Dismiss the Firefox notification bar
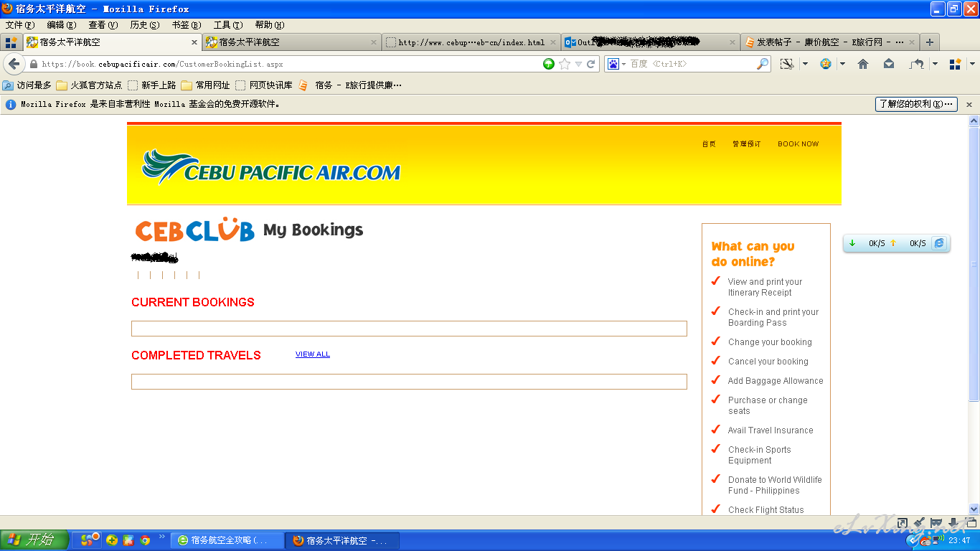Viewport: 980px width, 551px height. coord(969,104)
